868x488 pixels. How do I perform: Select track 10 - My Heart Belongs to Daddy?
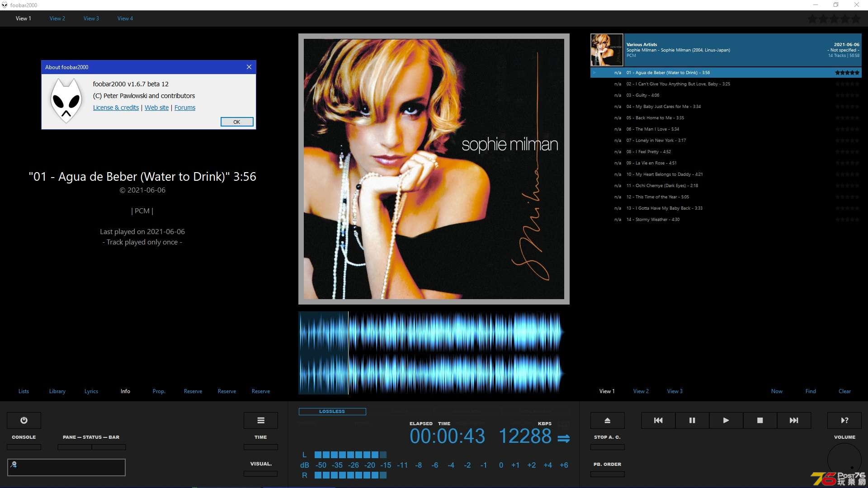click(726, 174)
